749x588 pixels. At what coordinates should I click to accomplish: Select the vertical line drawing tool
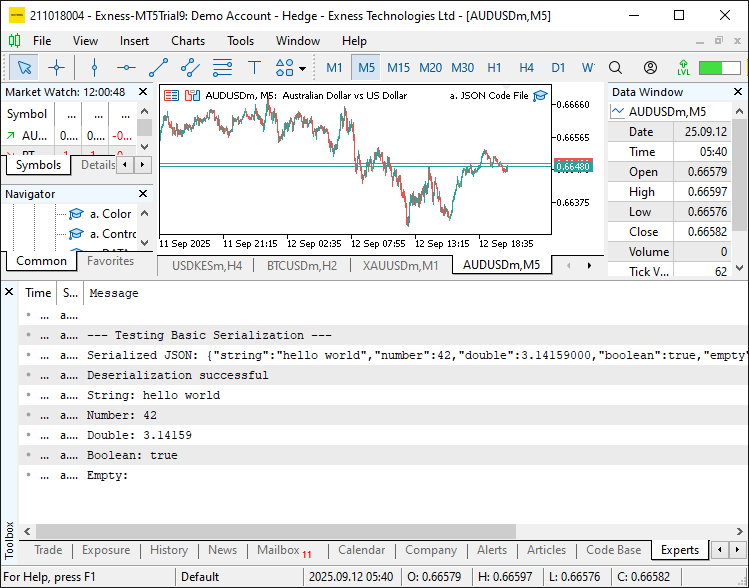click(94, 67)
